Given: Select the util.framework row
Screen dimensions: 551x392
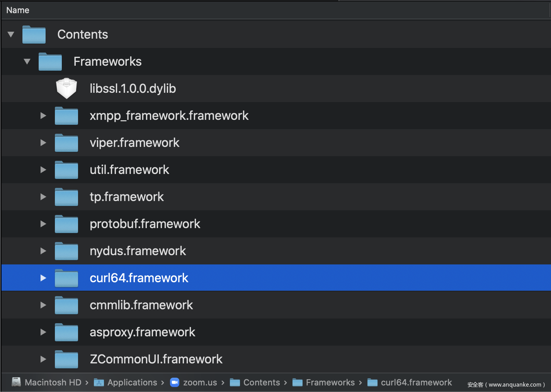Looking at the screenshot, I should (x=129, y=170).
